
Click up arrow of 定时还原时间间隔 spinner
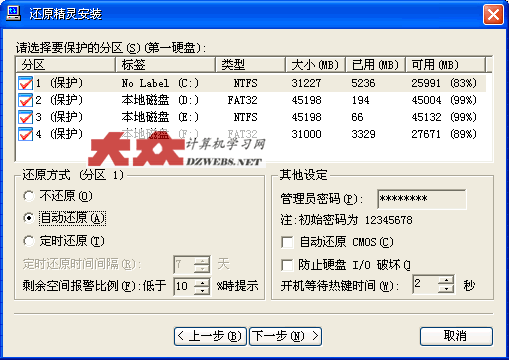pos(202,261)
